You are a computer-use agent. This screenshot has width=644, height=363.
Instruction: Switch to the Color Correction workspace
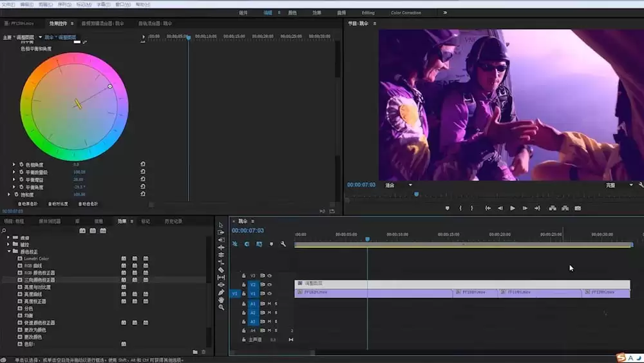point(406,13)
